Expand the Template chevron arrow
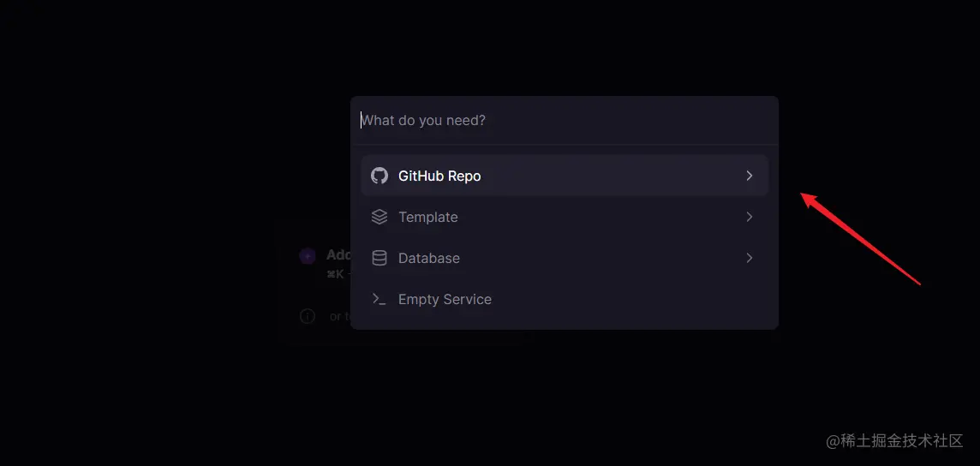This screenshot has width=980, height=466. (x=750, y=217)
